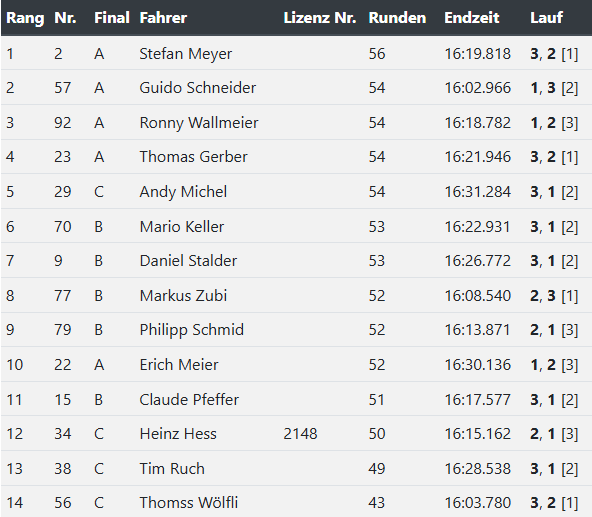Click Heinz Hess's name
This screenshot has width=592, height=517.
[x=178, y=434]
